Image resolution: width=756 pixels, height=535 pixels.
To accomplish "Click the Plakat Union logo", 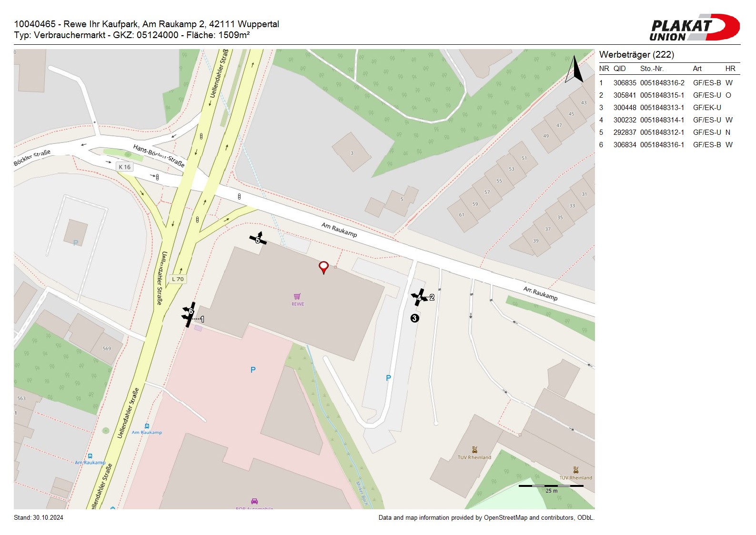I will [694, 28].
